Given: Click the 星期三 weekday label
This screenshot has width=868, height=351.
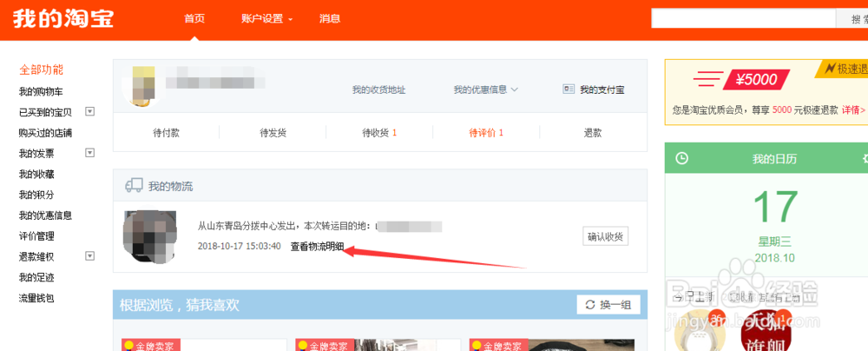Looking at the screenshot, I should coord(775,242).
